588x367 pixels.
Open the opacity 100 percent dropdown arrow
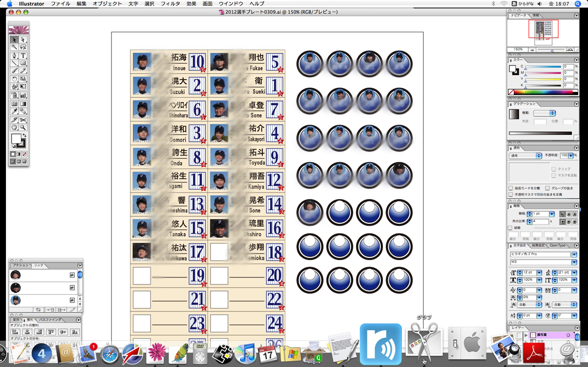click(x=571, y=156)
